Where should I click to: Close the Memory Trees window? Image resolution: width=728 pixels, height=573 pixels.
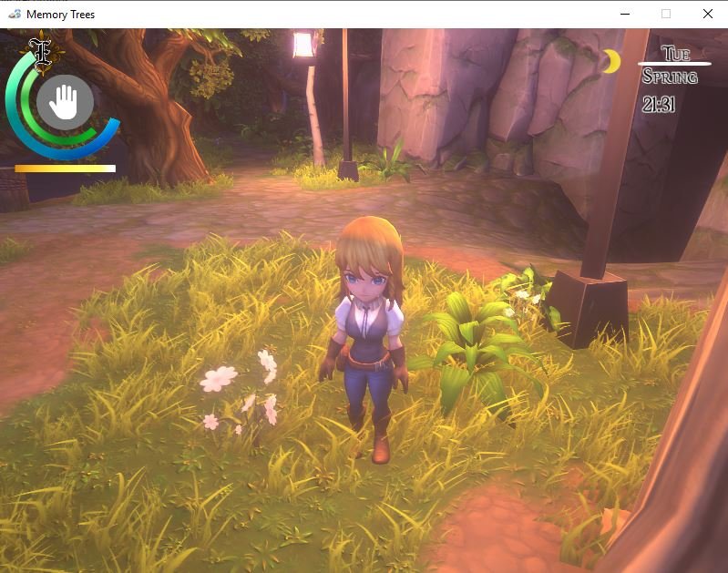click(708, 14)
